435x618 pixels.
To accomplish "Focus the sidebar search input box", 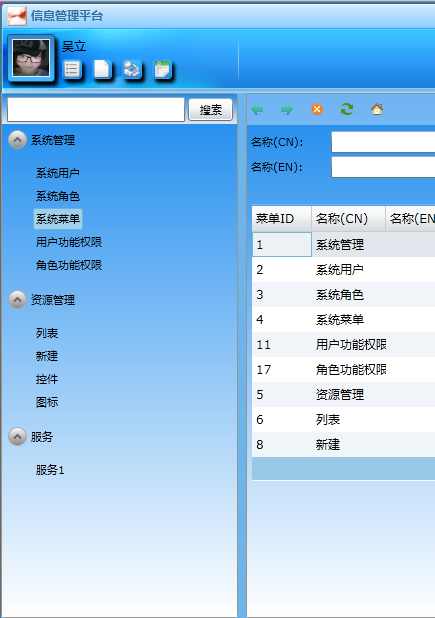I will pos(96,110).
